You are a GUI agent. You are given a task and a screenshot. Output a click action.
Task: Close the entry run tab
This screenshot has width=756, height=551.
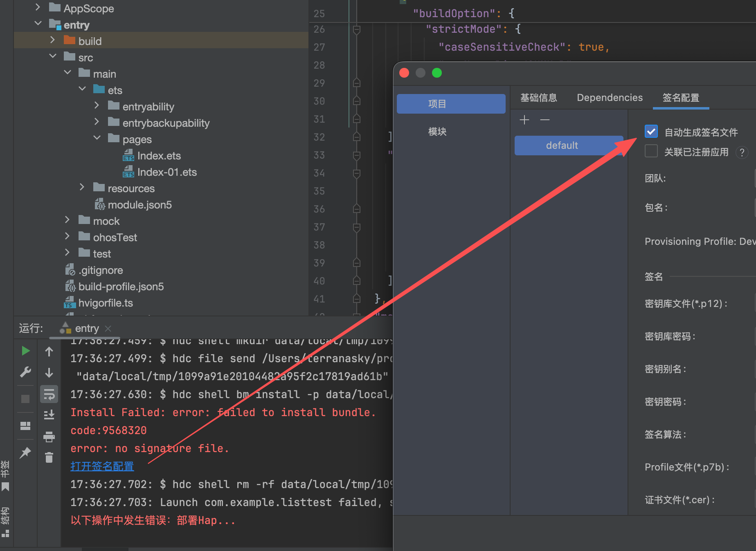pos(108,329)
